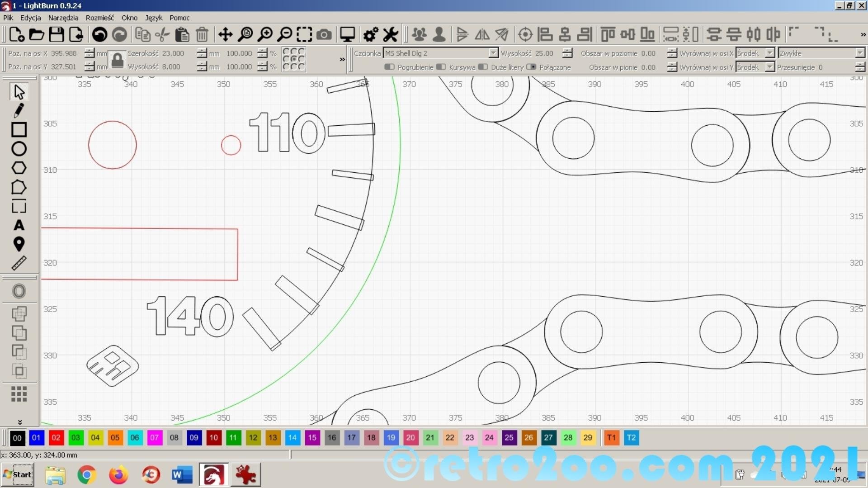868x488 pixels.
Task: Toggle the Duże litery uppercase switch
Action: tap(483, 67)
